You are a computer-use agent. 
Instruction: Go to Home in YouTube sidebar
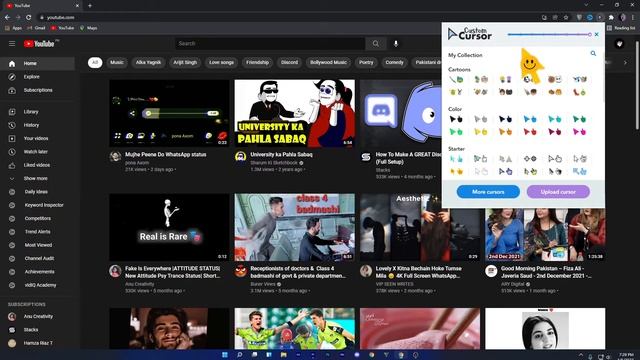(x=38, y=64)
